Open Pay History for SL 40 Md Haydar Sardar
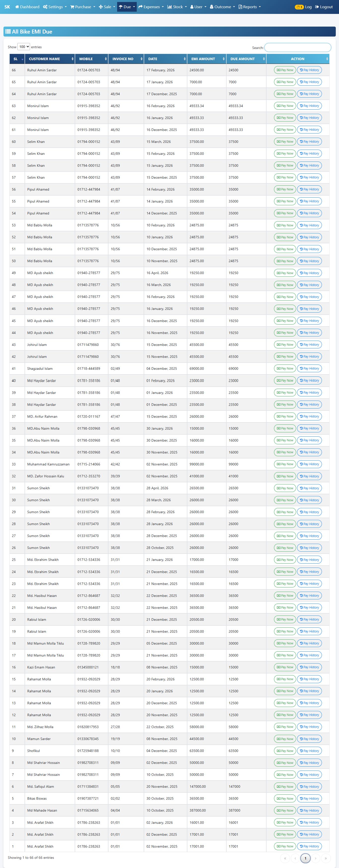339x868 pixels. tap(309, 380)
